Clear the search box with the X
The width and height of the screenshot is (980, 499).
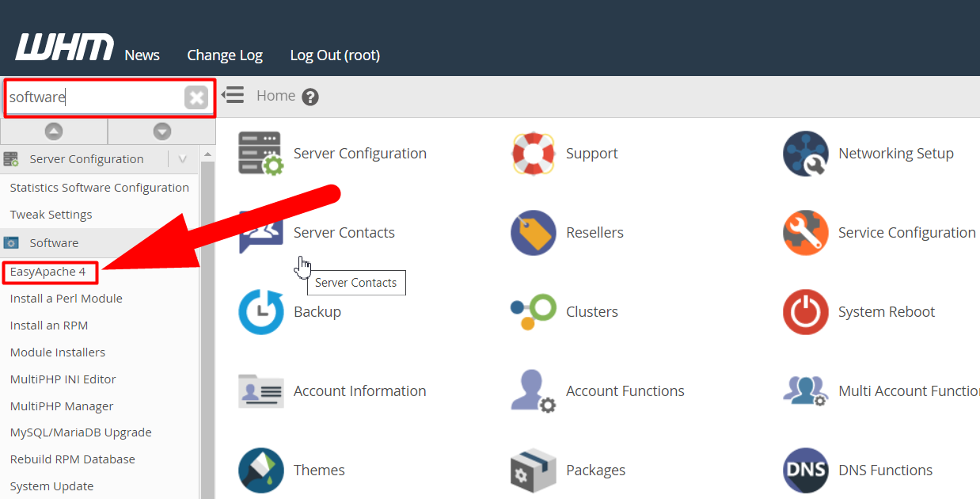point(196,97)
